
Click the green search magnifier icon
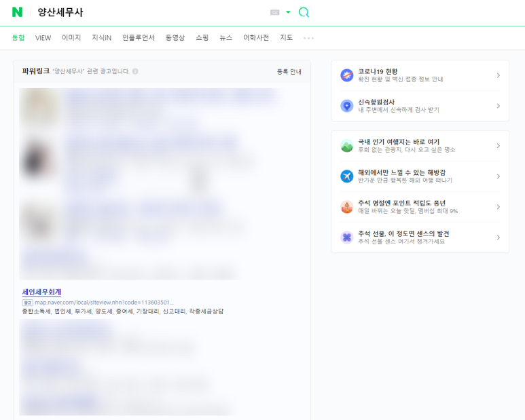click(x=304, y=12)
